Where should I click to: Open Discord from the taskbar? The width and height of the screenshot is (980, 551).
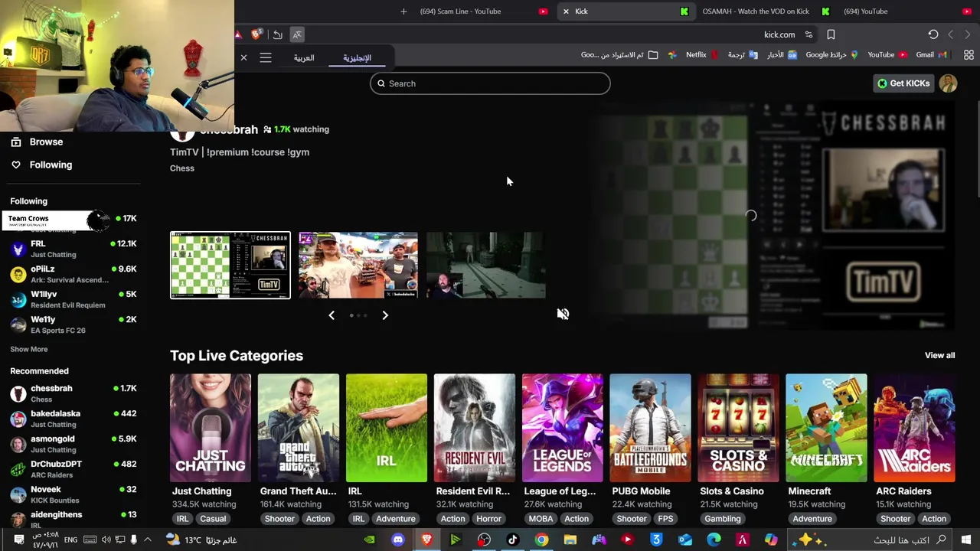pos(397,540)
